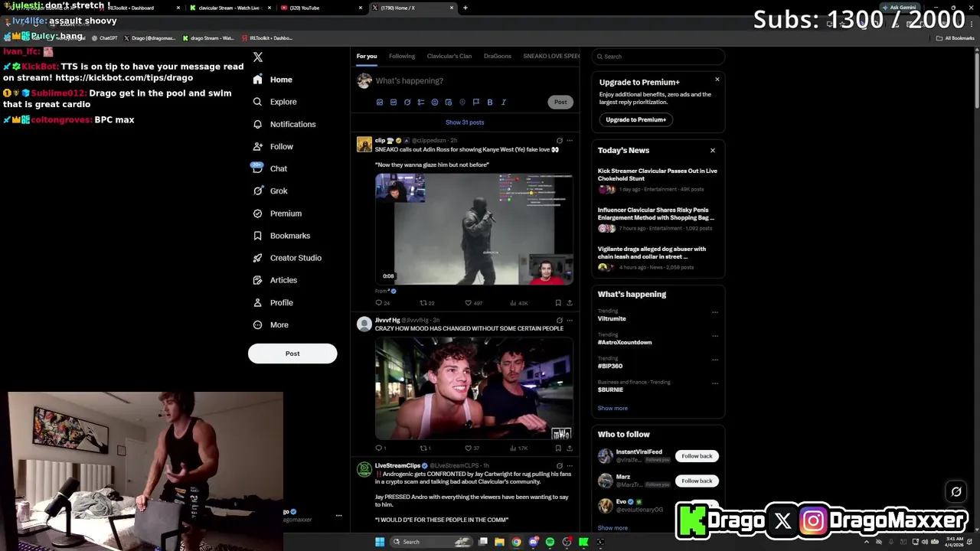Viewport: 980px width, 551px height.
Task: Open options for trending Viltrumite
Action: (x=715, y=312)
